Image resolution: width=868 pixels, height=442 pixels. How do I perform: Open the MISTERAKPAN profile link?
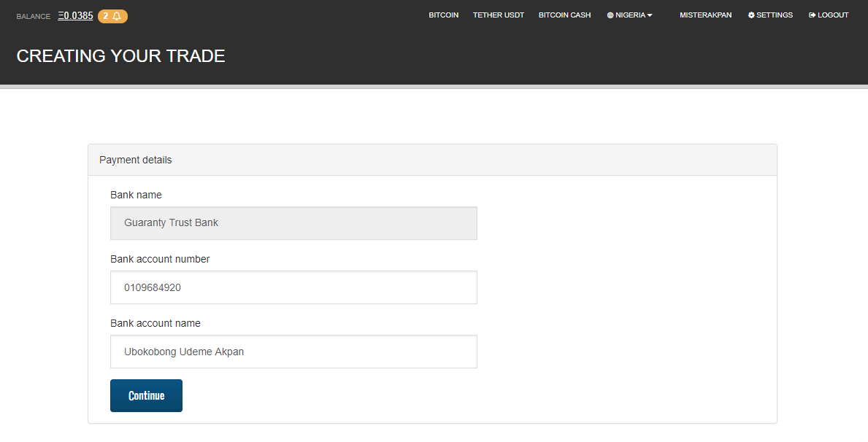(705, 15)
